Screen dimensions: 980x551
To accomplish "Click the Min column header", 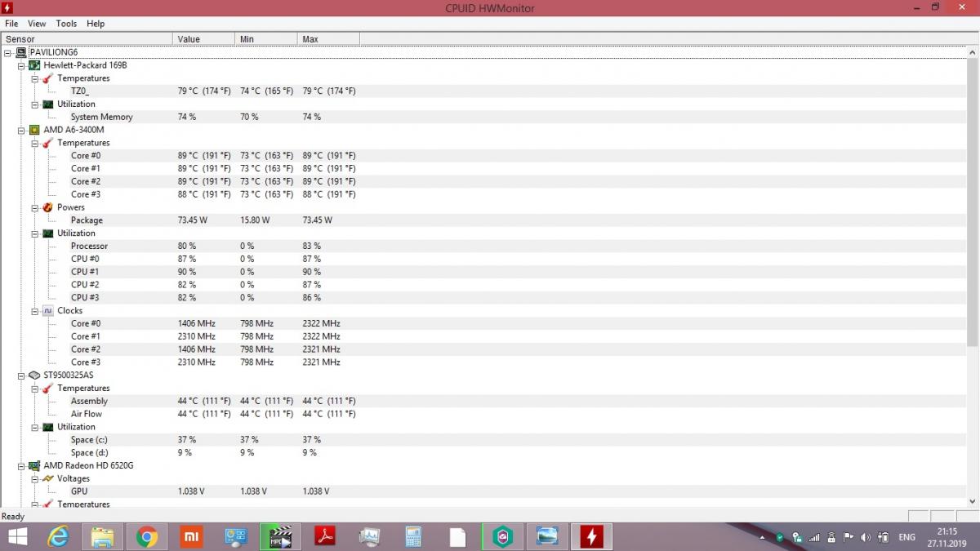I will (266, 39).
